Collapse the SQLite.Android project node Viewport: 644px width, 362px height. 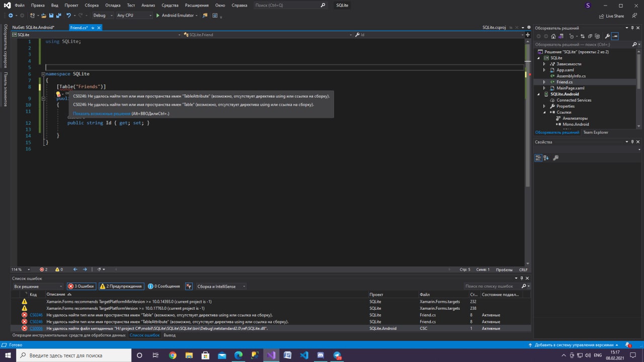538,94
